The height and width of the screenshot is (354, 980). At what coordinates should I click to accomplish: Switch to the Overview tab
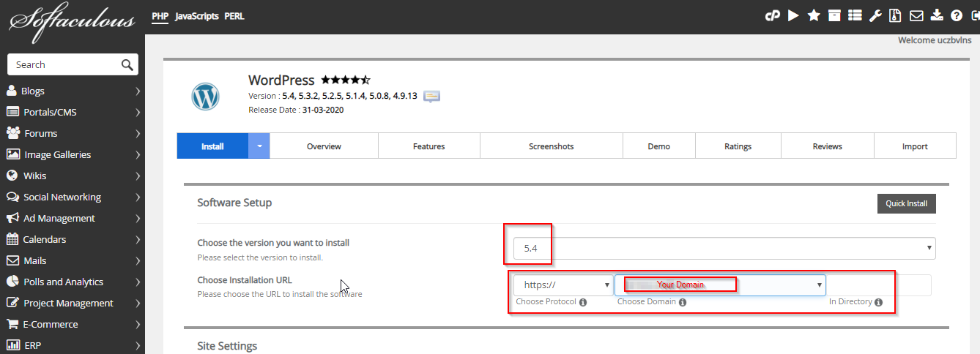click(x=324, y=146)
